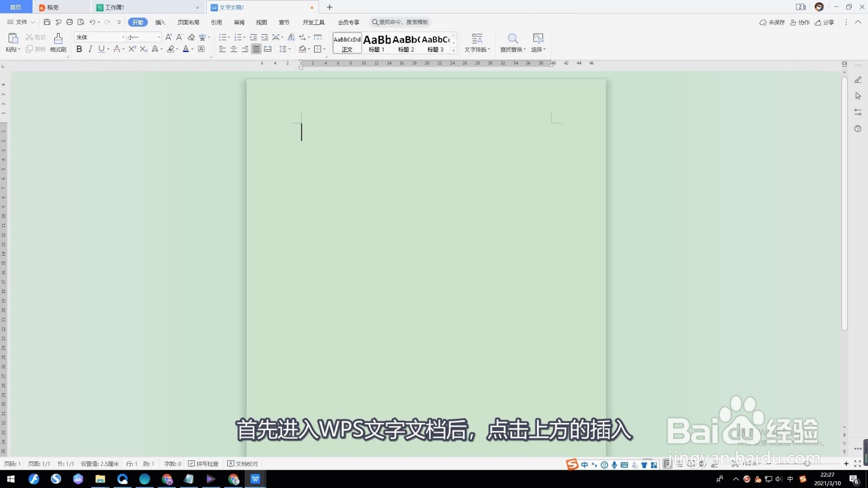Screen dimensions: 868x488
Task: Open the 文件 menu
Action: point(21,22)
